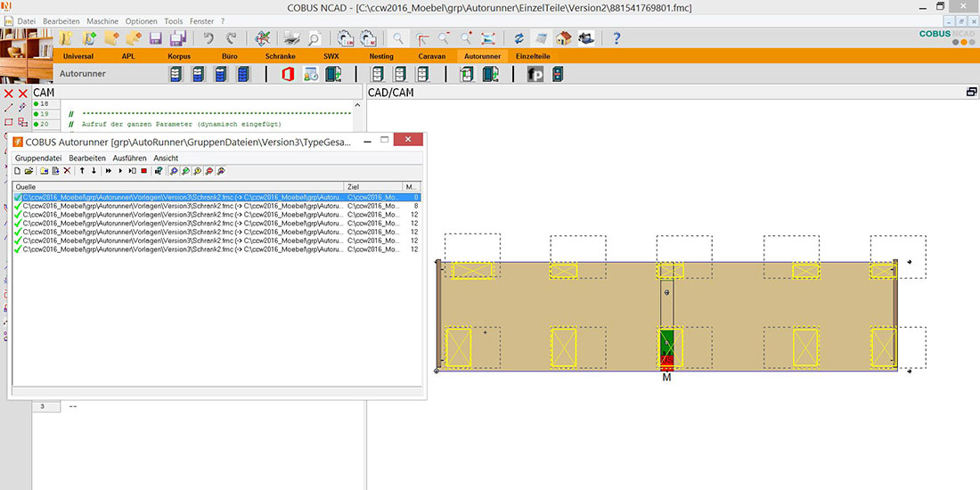
Task: Switch to Caravan tab
Action: 432,56
